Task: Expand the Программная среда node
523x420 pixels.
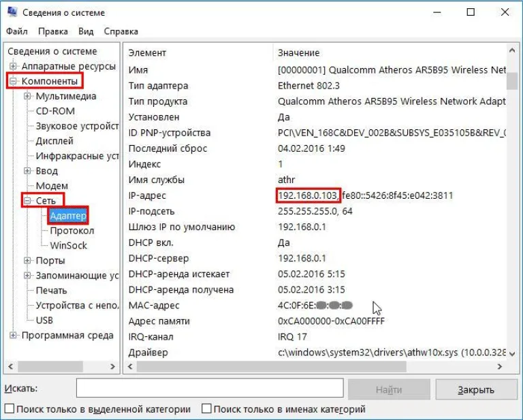Action: (x=13, y=335)
